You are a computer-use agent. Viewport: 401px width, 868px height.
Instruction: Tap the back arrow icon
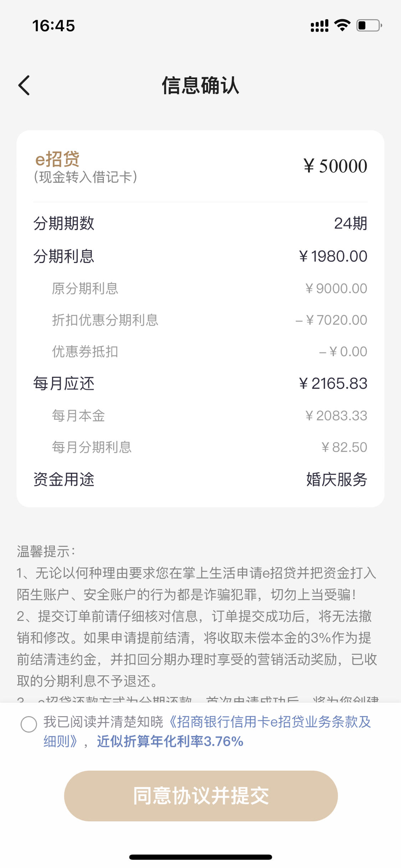pyautogui.click(x=24, y=86)
